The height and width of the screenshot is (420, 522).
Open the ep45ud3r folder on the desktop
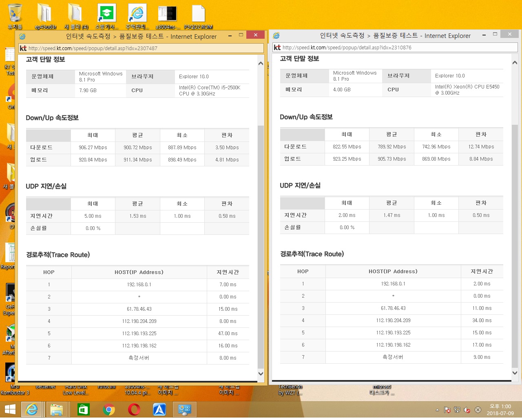coord(45,16)
